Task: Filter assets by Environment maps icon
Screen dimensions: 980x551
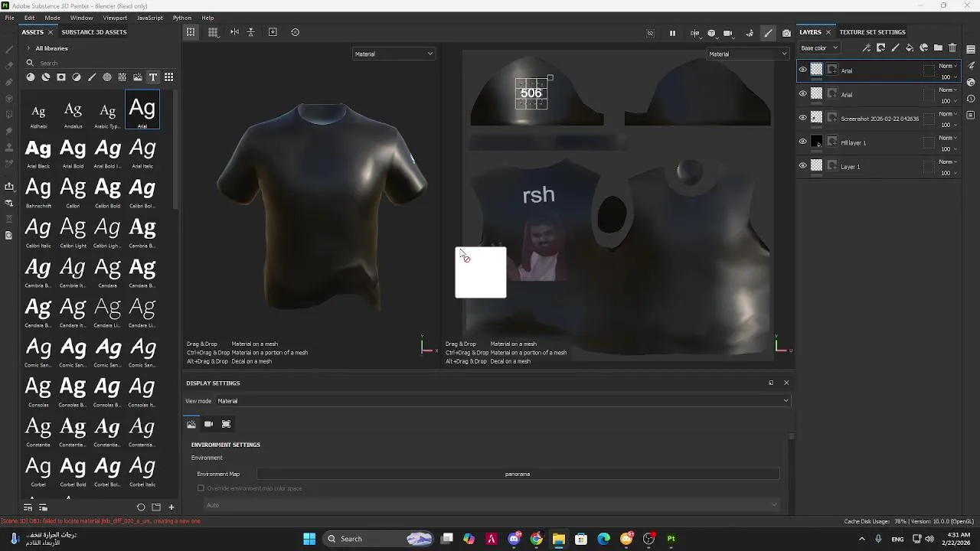Action: [x=138, y=77]
